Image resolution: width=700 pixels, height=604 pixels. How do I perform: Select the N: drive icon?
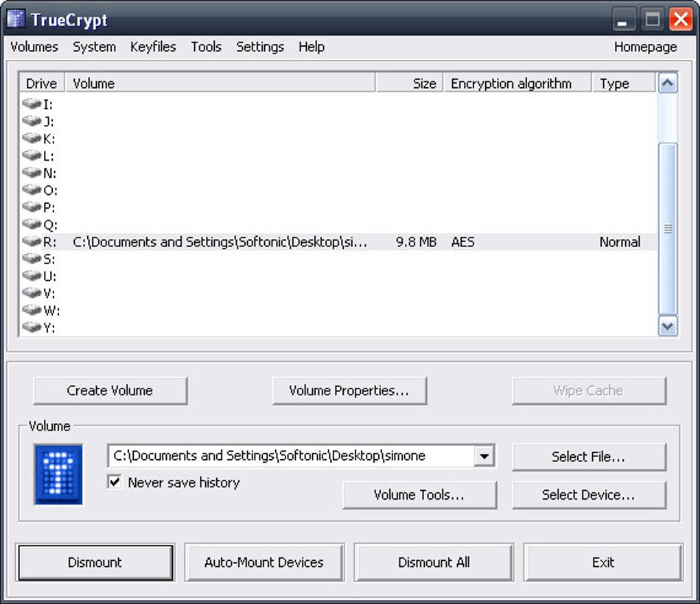tap(32, 173)
